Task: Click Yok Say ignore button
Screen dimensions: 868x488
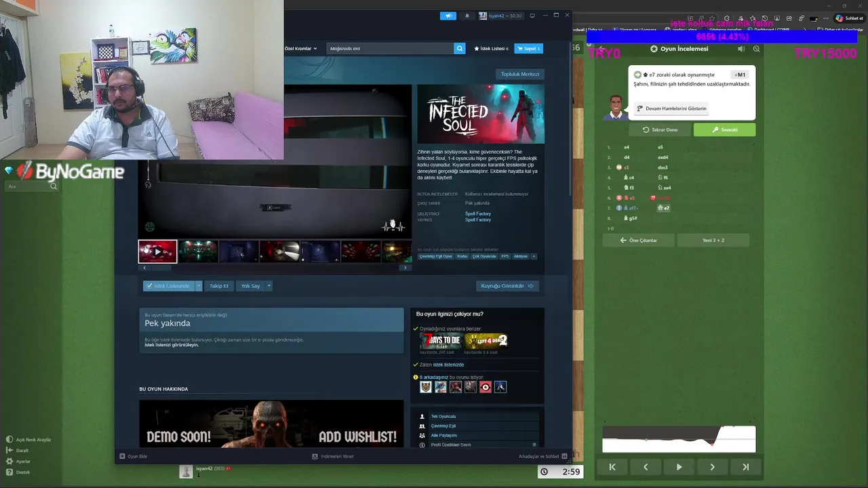Action: [x=250, y=286]
